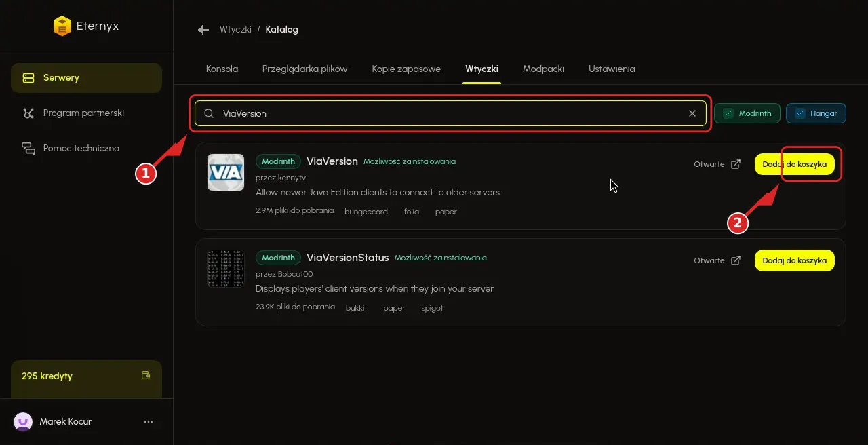Switch to the Przeglądarka plików tab
The image size is (868, 445).
click(304, 69)
